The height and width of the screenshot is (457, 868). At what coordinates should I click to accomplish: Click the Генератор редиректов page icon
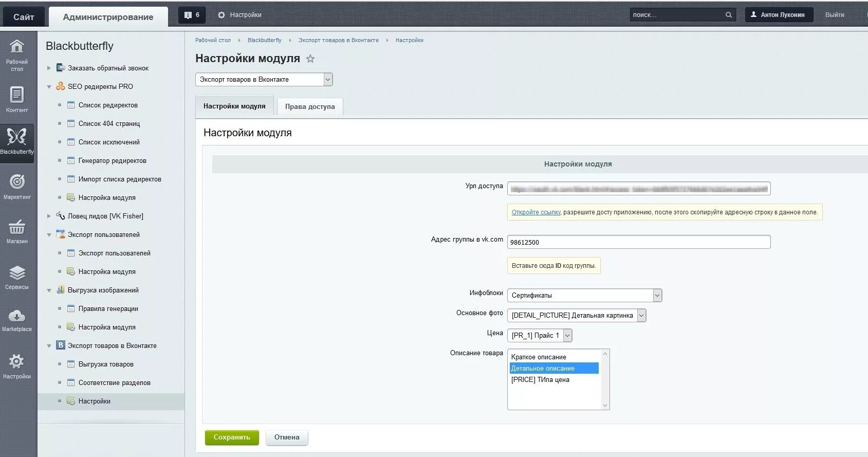coord(71,160)
